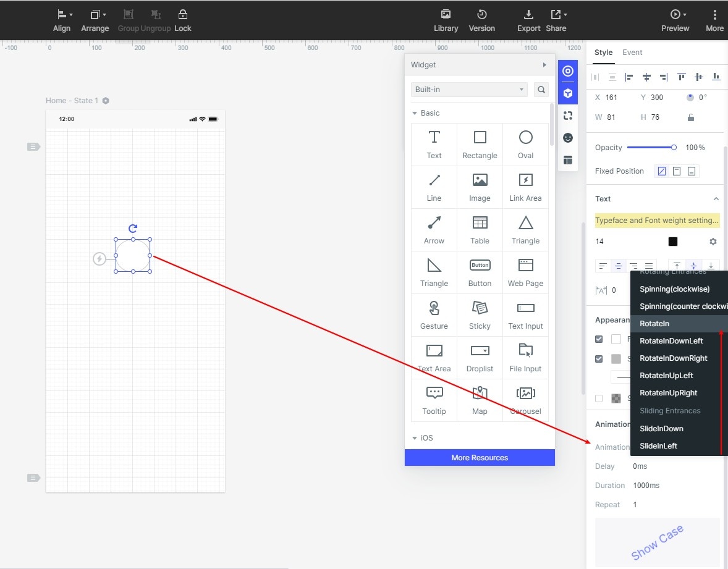Uncheck the first Appearance fill checkbox
This screenshot has width=728, height=569.
coord(599,339)
